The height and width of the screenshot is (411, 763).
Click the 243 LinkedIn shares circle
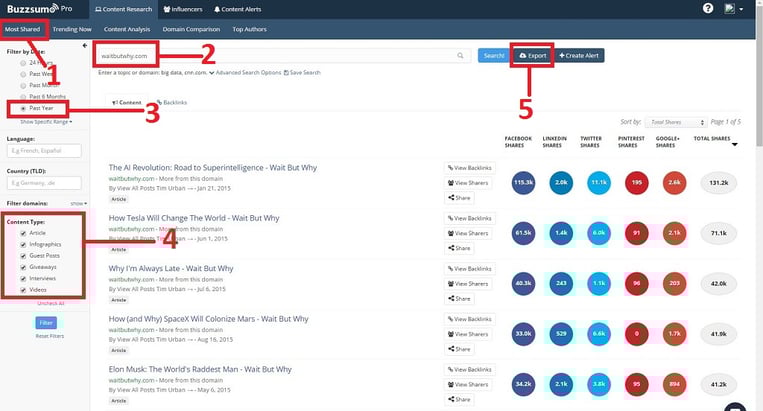[x=561, y=284]
